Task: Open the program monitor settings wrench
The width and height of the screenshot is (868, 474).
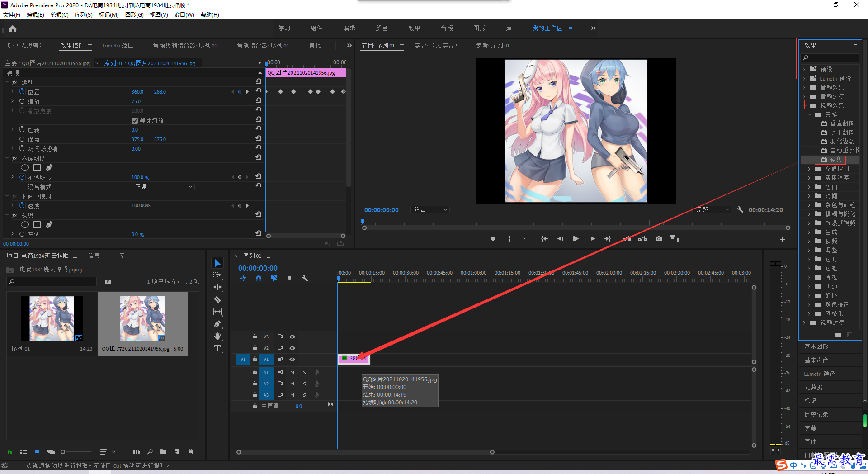Action: click(740, 209)
